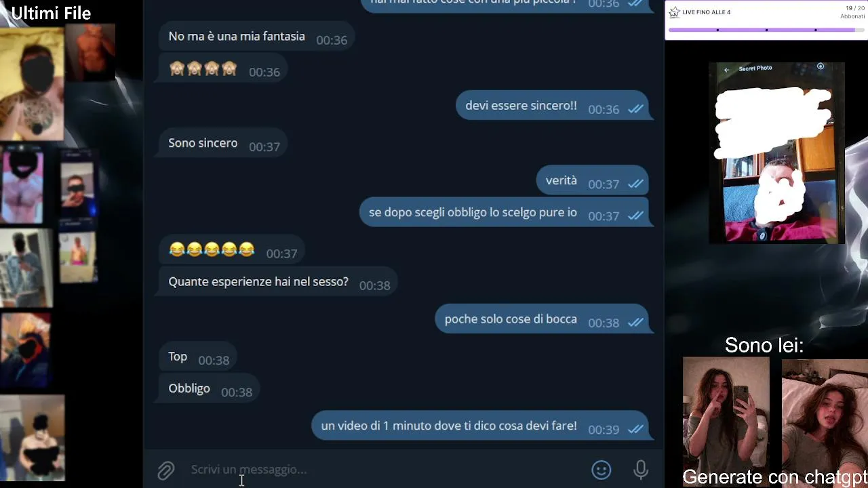
Task: Click the 'Abbonati' subscriber counter label
Action: pos(852,16)
